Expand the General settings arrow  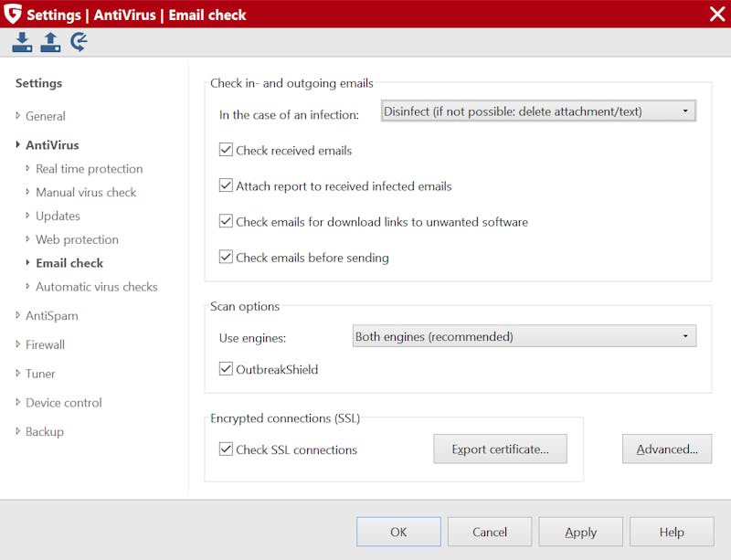(x=17, y=115)
